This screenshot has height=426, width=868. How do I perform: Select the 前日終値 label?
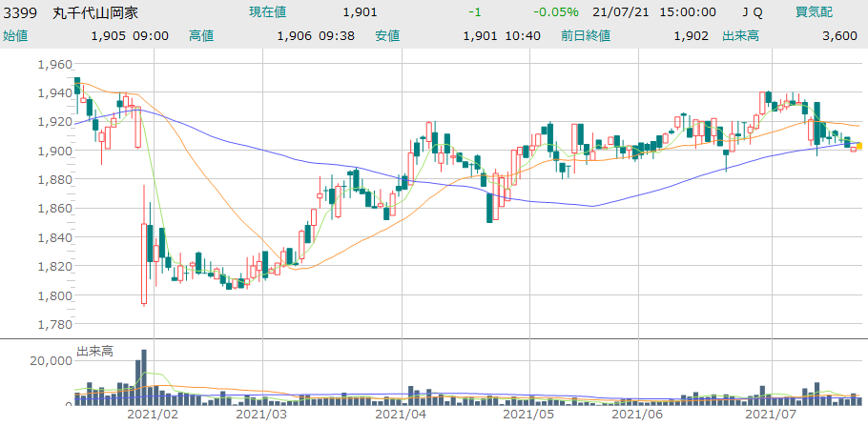pyautogui.click(x=586, y=35)
